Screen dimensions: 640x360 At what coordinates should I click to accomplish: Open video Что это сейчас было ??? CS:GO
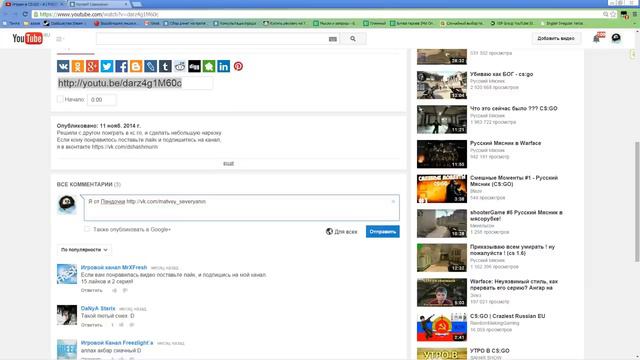[513, 109]
